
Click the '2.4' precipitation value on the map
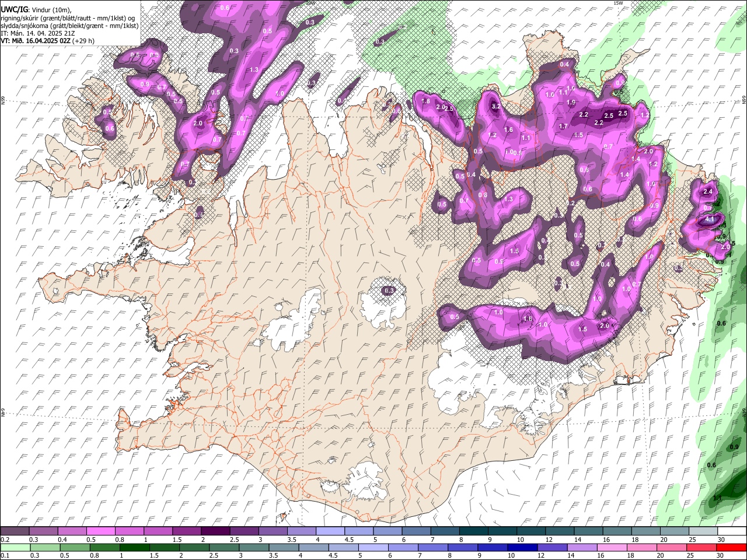[x=708, y=192]
